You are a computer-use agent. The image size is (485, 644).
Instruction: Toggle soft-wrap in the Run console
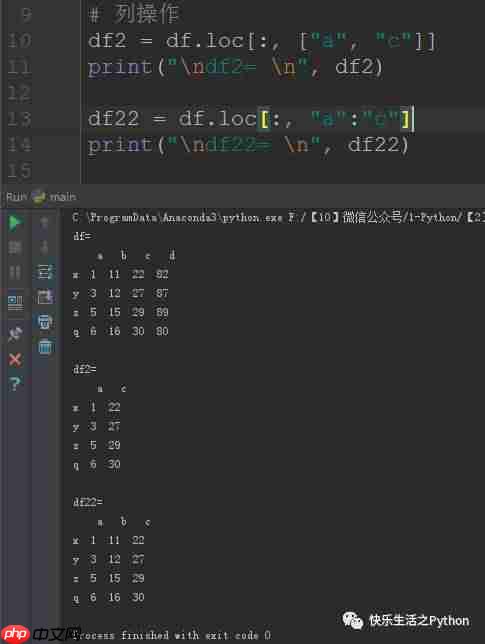click(45, 272)
